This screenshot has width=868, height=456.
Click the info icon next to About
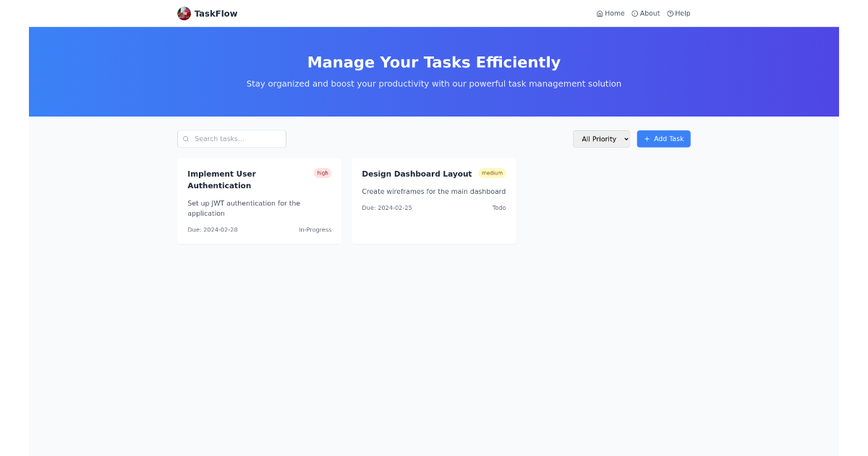(x=634, y=13)
